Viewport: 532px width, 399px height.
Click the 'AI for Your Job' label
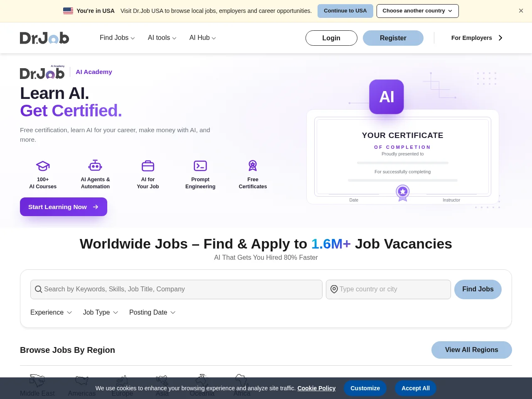[148, 183]
